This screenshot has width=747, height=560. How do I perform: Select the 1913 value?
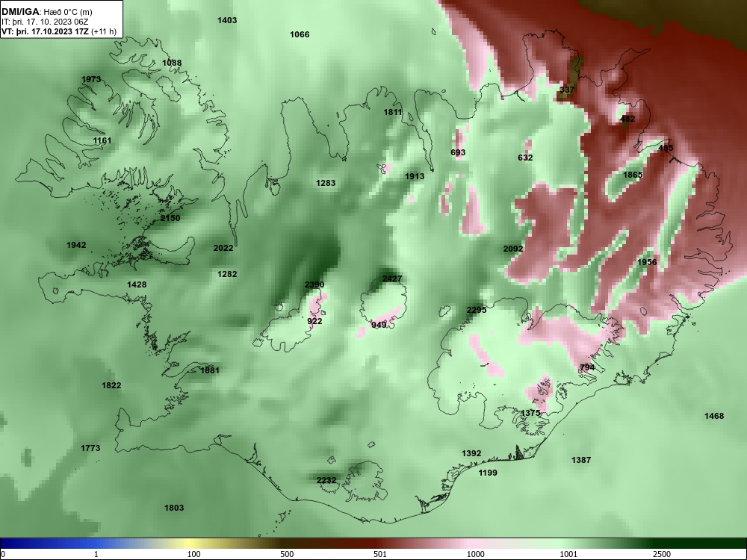(415, 176)
